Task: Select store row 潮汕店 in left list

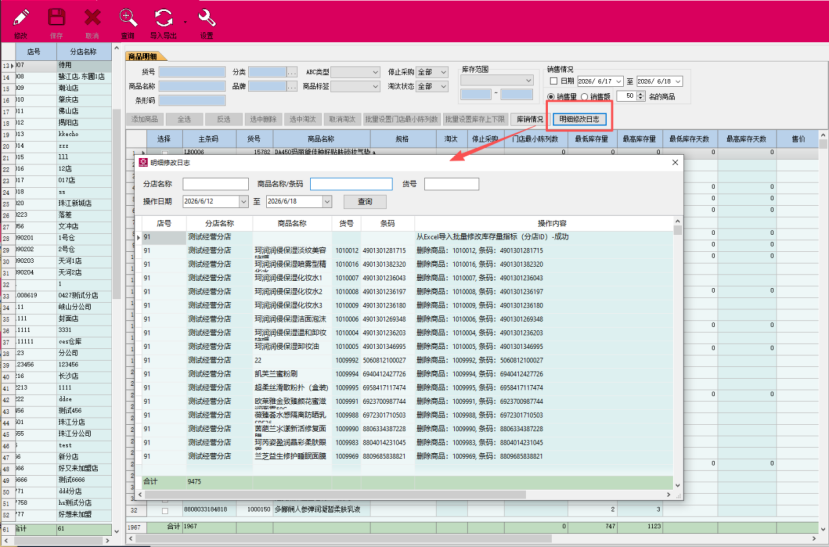Action: [63, 88]
